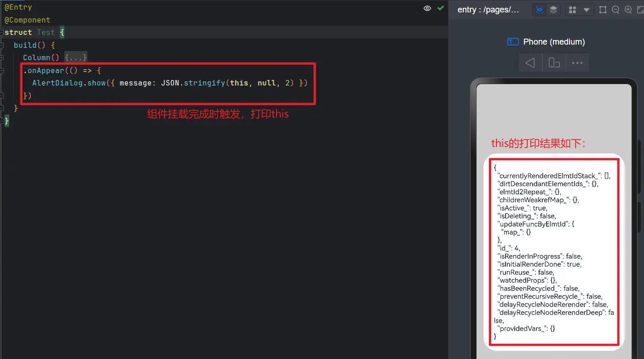The image size is (644, 359).
Task: Click JSON.stringify in the code line
Action: (x=193, y=83)
